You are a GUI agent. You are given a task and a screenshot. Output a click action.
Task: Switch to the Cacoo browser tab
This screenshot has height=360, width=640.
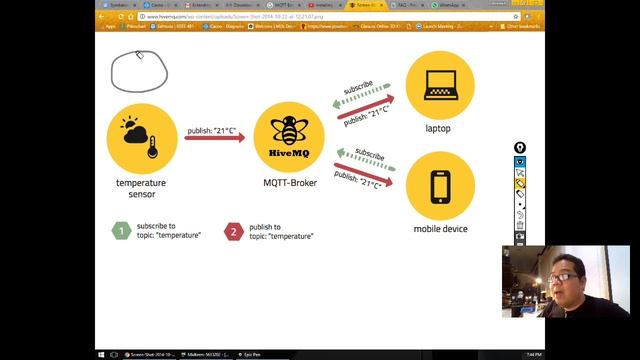click(x=159, y=5)
